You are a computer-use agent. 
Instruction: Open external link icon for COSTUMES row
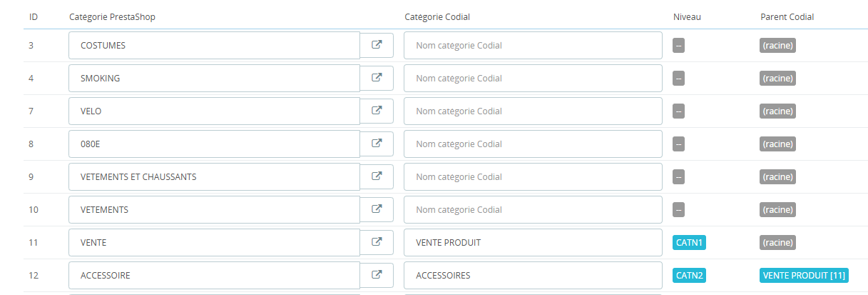pos(377,45)
